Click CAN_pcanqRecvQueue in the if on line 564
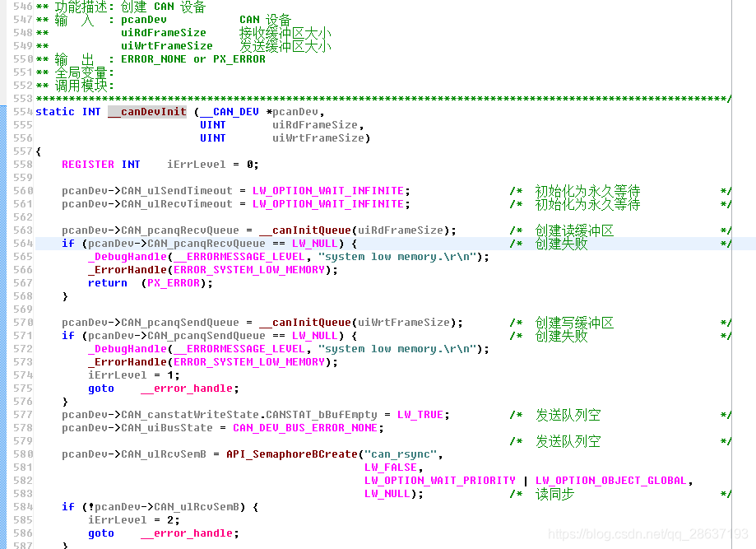This screenshot has width=756, height=549. 206,244
